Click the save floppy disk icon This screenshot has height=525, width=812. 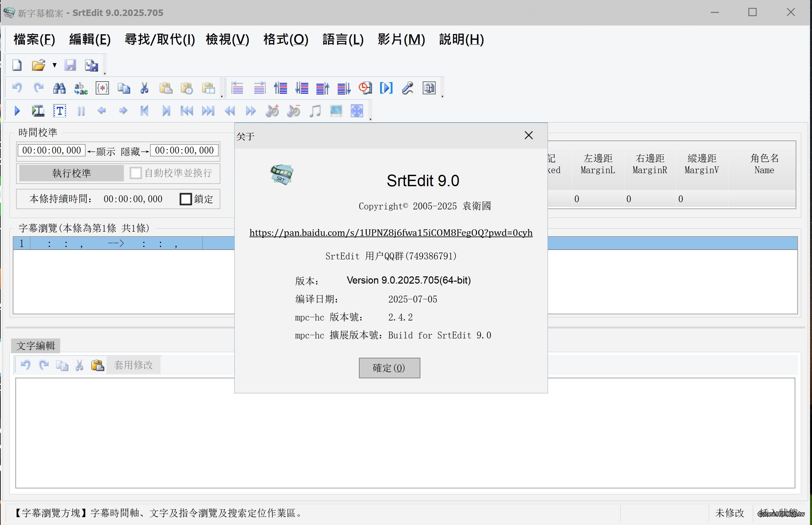(70, 65)
